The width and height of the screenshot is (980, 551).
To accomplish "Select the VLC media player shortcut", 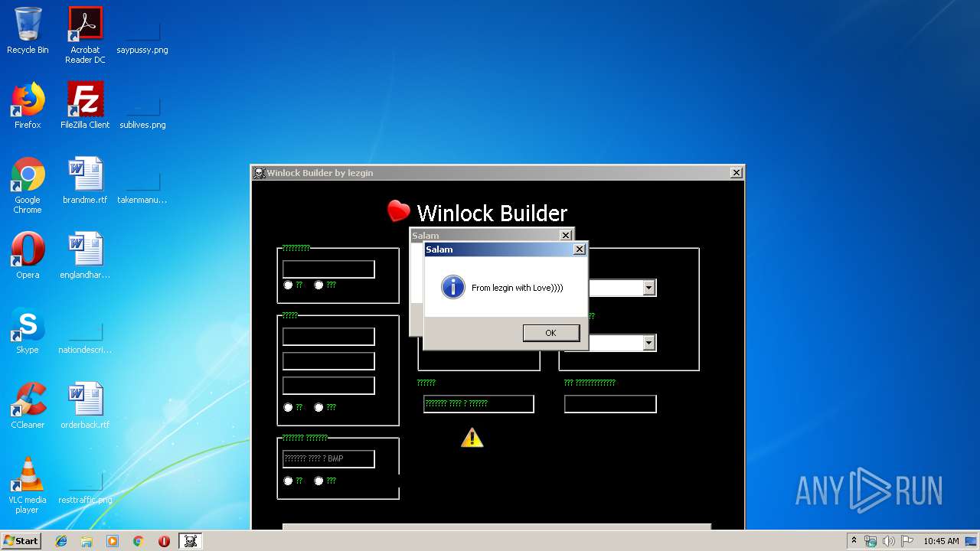I will coord(28,485).
